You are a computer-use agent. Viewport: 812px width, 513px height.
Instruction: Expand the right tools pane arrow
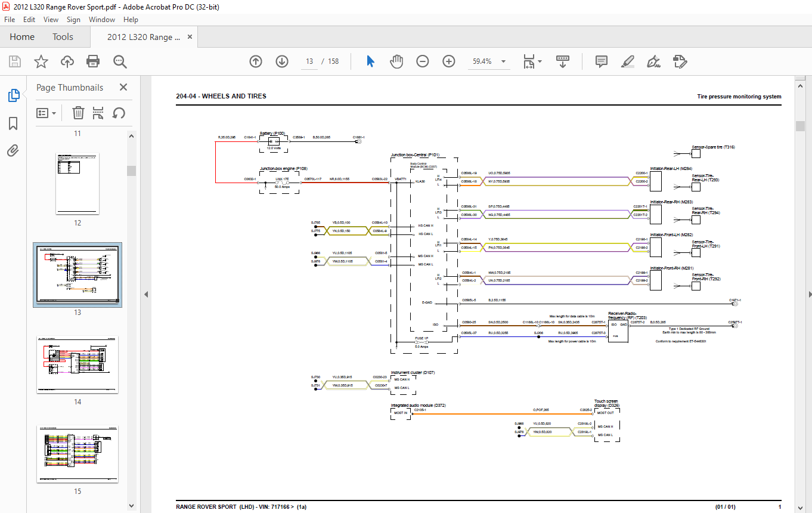(810, 294)
